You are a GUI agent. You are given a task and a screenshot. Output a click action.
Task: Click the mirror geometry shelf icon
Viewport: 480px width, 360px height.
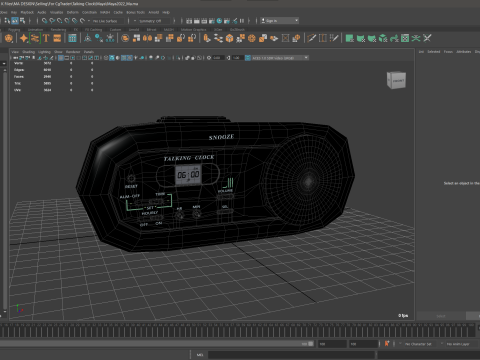147,38
